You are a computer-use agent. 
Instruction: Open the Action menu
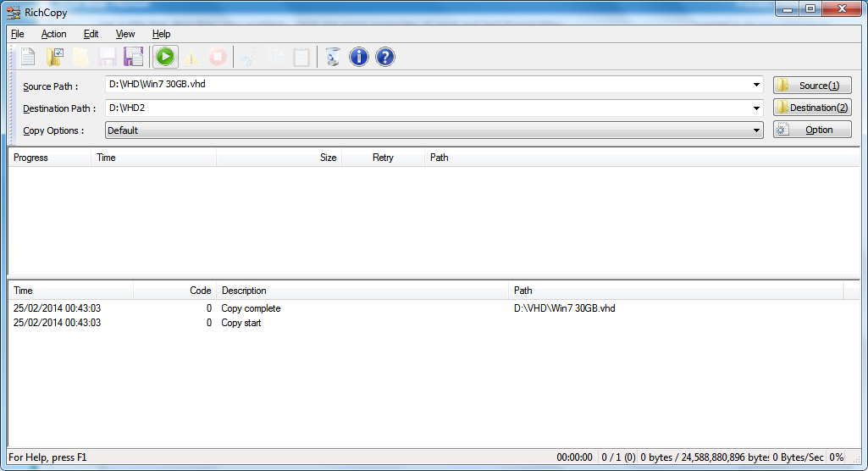coord(53,34)
